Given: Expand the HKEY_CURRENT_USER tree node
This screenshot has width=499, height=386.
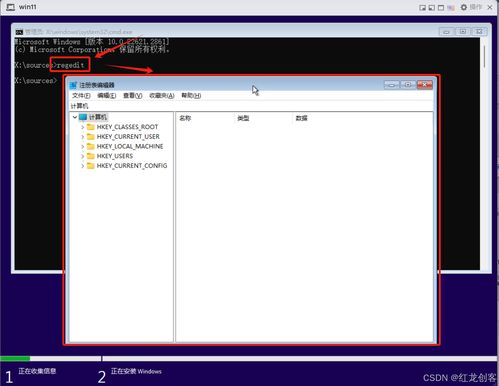Looking at the screenshot, I should pos(82,137).
